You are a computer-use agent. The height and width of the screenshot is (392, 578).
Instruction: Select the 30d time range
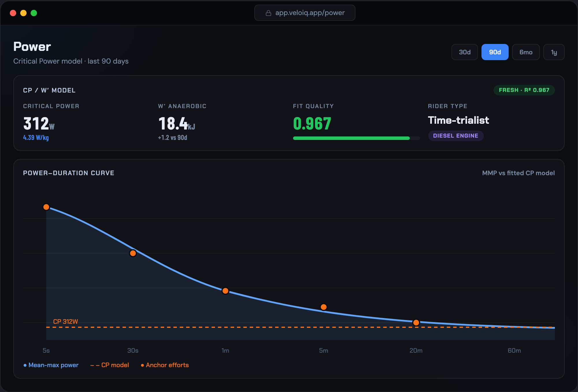[x=465, y=52]
